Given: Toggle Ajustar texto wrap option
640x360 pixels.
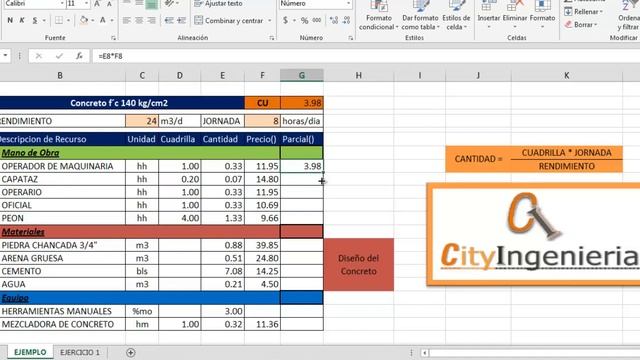Looking at the screenshot, I should (218, 4).
